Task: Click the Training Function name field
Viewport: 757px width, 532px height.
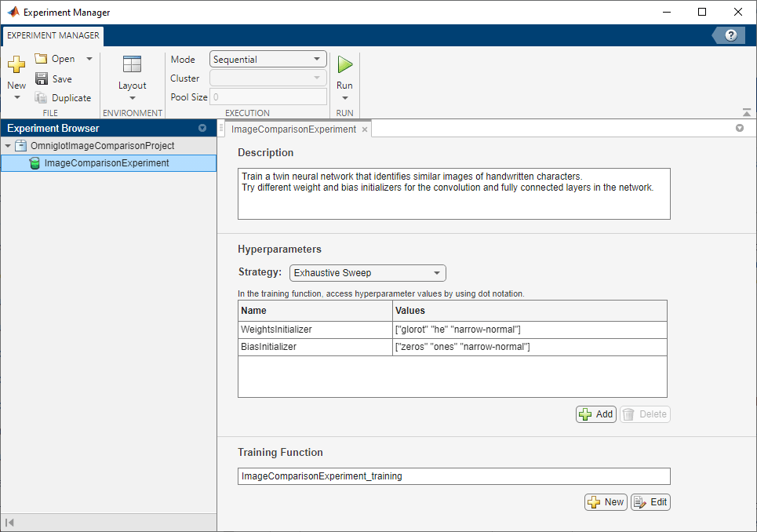Action: coord(453,476)
